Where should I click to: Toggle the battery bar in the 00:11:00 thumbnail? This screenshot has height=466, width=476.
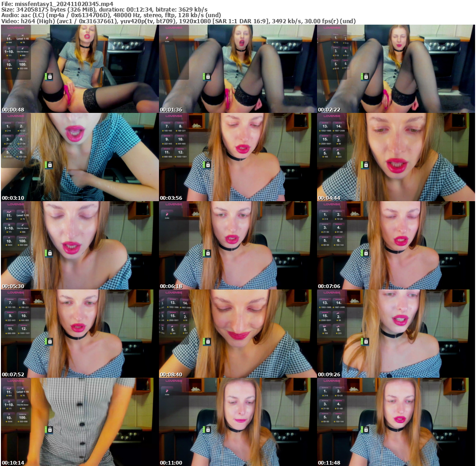tap(205, 428)
